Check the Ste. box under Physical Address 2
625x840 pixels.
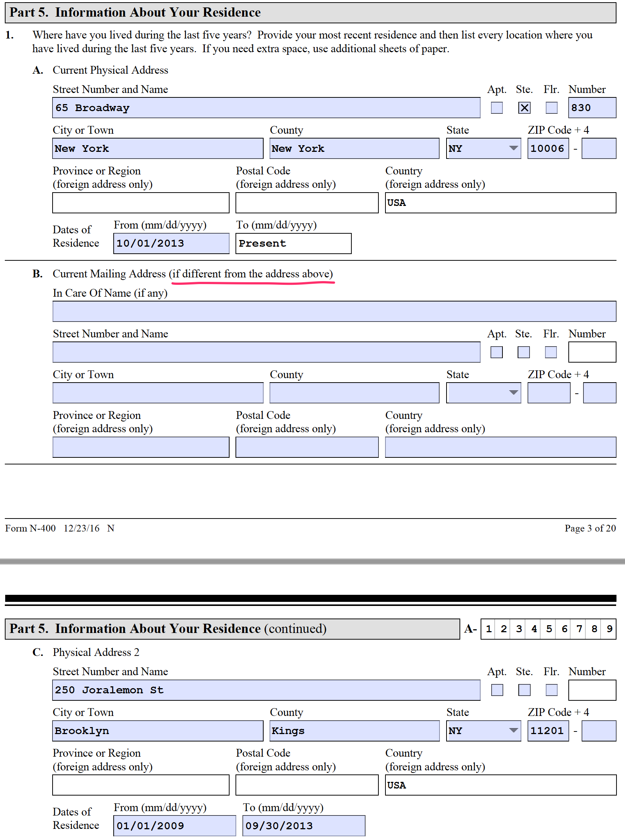point(524,690)
